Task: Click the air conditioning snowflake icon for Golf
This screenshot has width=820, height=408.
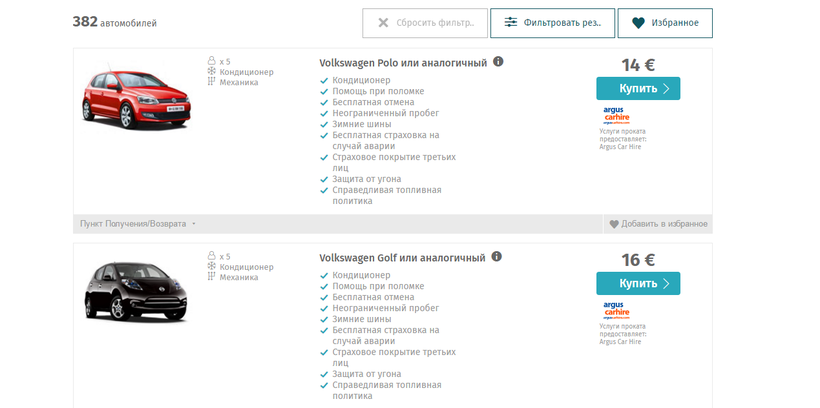Action: (x=211, y=267)
